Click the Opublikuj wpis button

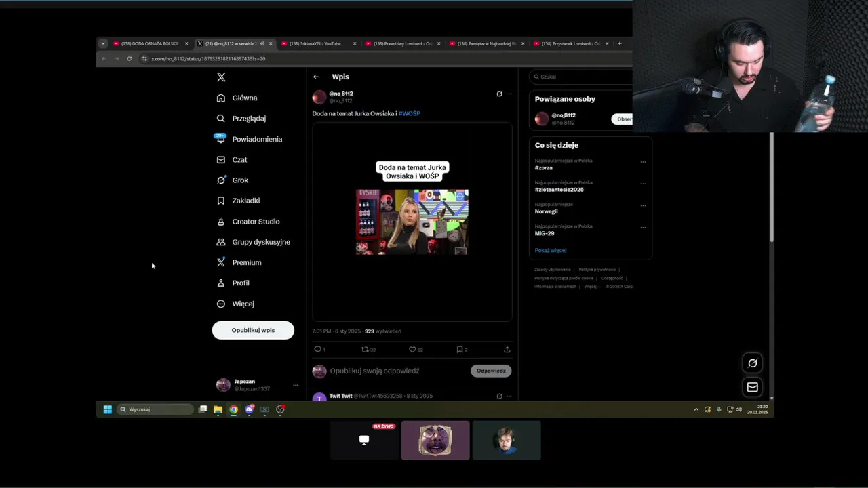pyautogui.click(x=253, y=330)
